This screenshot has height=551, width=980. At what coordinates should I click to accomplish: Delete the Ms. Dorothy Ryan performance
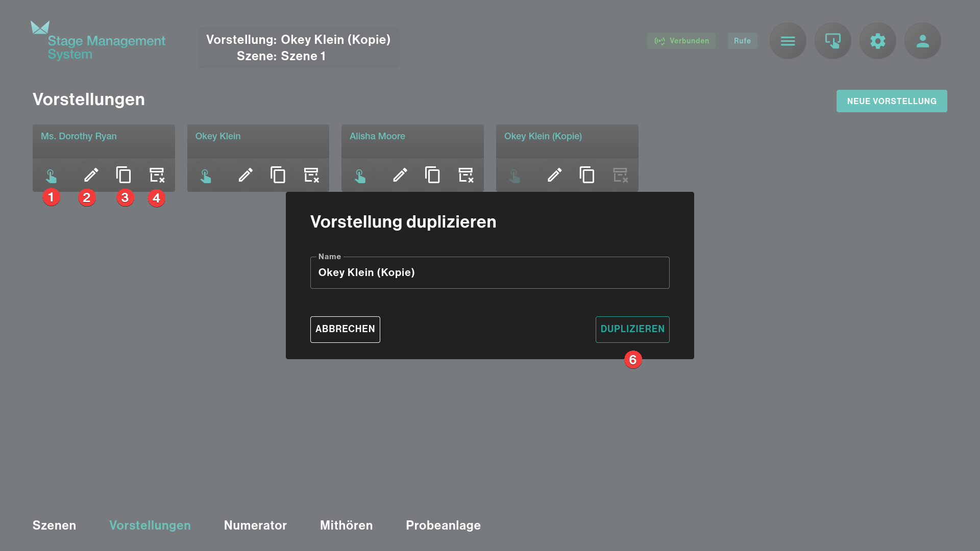[x=157, y=175]
